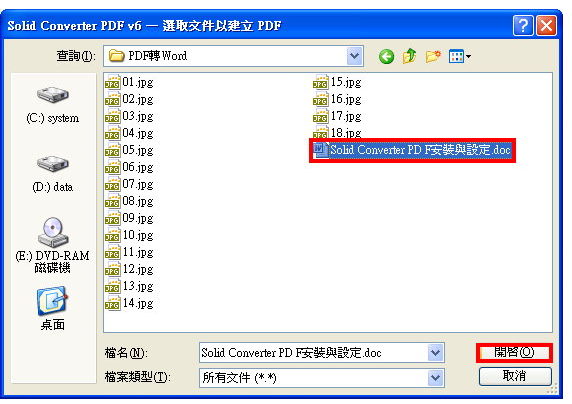Open the View menu icon
The height and width of the screenshot is (404, 572).
(x=459, y=56)
